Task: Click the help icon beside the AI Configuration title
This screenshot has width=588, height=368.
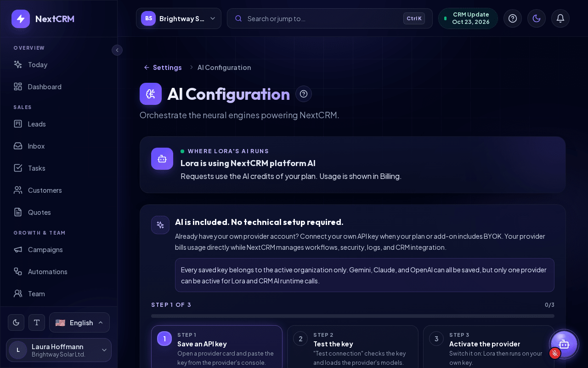Action: [304, 94]
